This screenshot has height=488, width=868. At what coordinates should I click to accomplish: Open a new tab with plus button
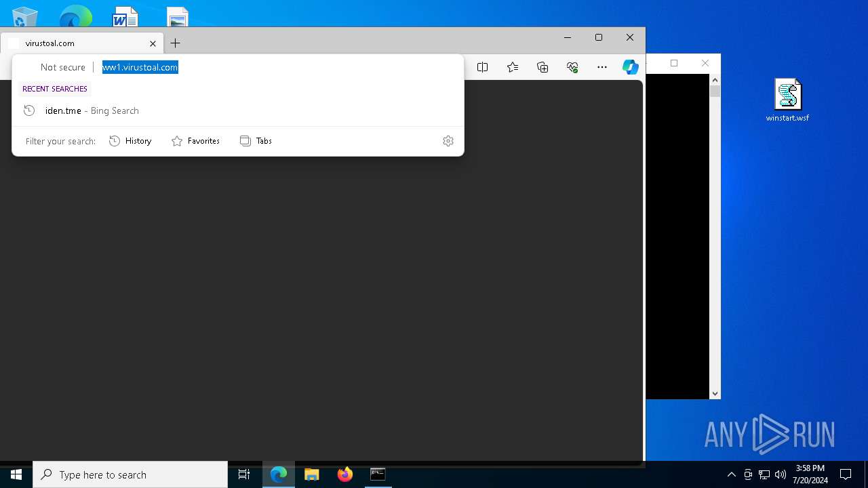tap(176, 43)
